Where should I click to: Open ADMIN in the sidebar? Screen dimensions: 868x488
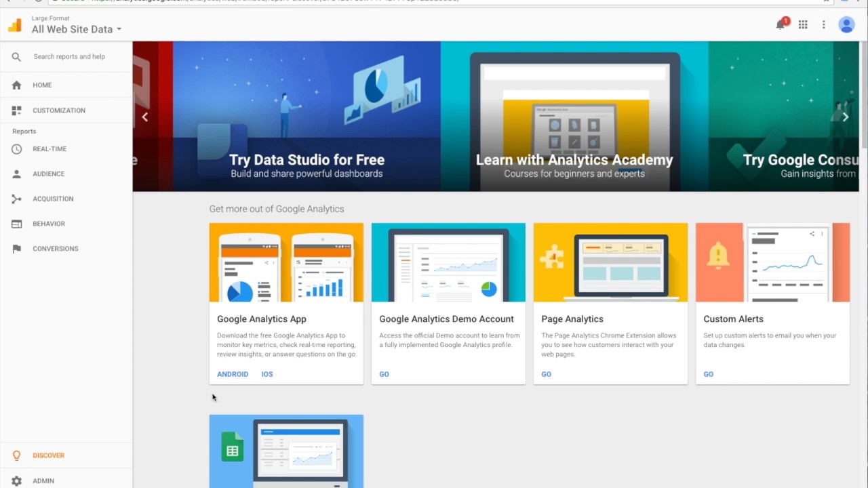pyautogui.click(x=43, y=481)
